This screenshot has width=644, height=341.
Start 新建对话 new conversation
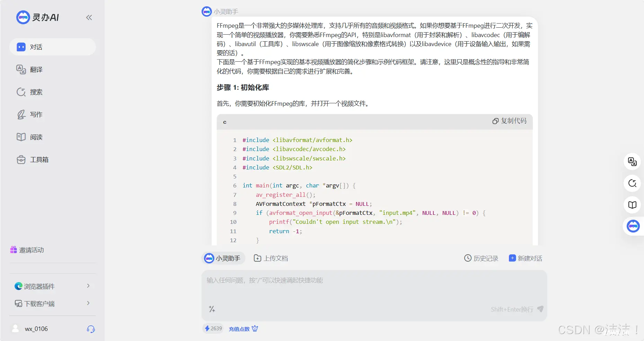[526, 258]
